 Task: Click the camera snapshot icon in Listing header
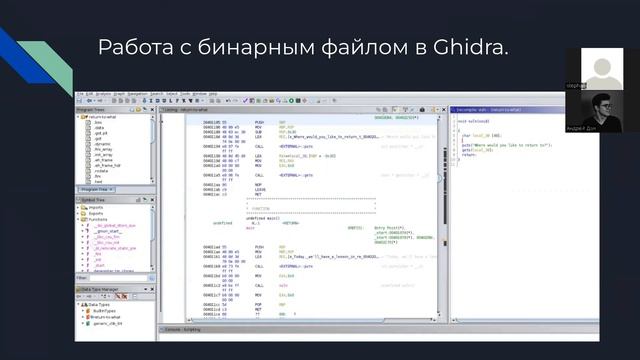click(x=422, y=109)
